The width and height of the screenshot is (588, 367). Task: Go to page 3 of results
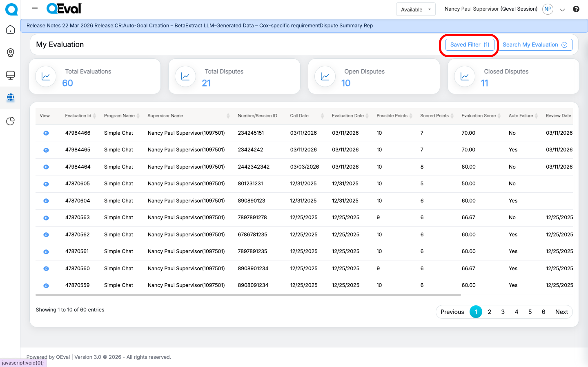click(503, 312)
